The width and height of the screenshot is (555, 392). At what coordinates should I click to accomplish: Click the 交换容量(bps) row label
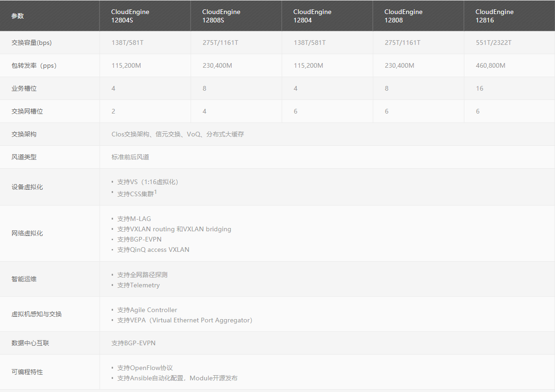(x=31, y=43)
